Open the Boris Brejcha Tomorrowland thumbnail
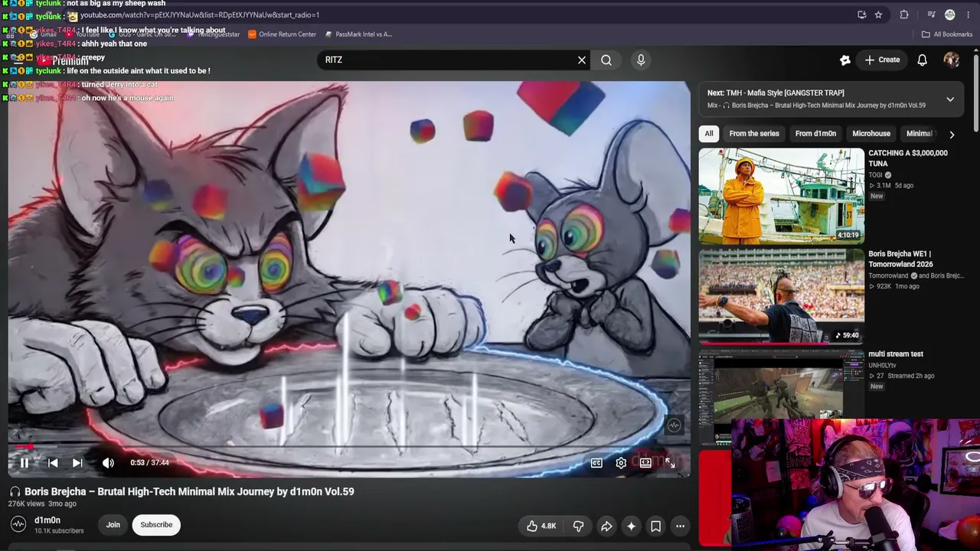 pos(781,296)
